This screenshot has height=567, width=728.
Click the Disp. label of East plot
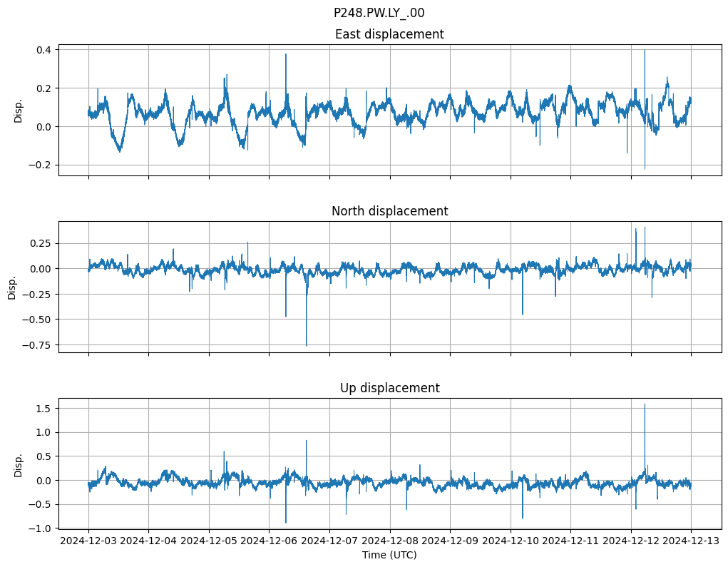click(x=19, y=111)
